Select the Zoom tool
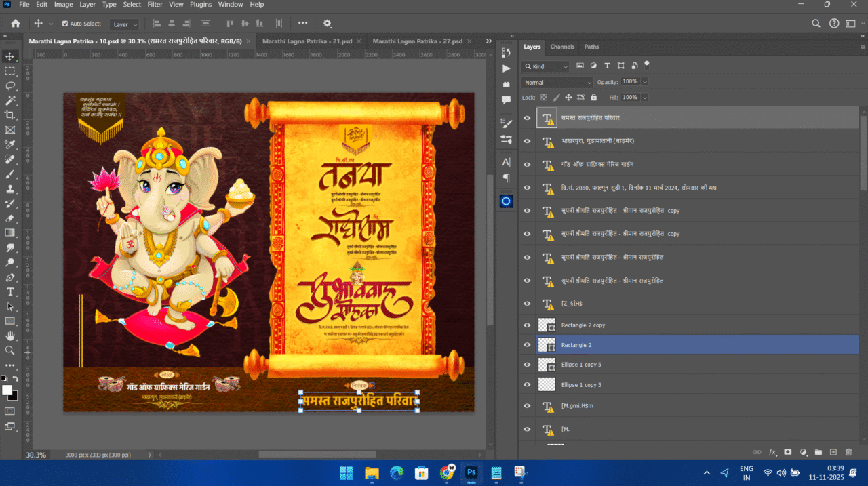868x486 pixels. tap(9, 350)
